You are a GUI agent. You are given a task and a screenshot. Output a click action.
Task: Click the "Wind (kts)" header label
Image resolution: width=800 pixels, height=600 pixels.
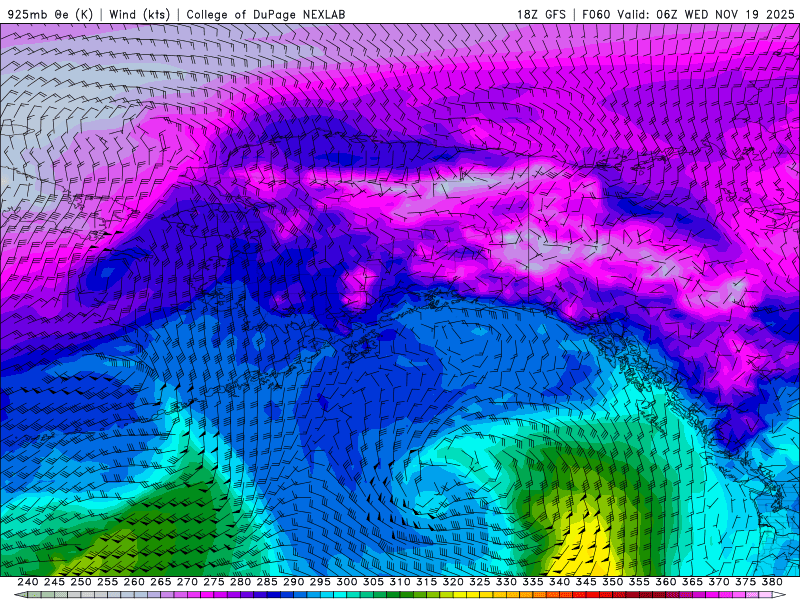pyautogui.click(x=139, y=14)
